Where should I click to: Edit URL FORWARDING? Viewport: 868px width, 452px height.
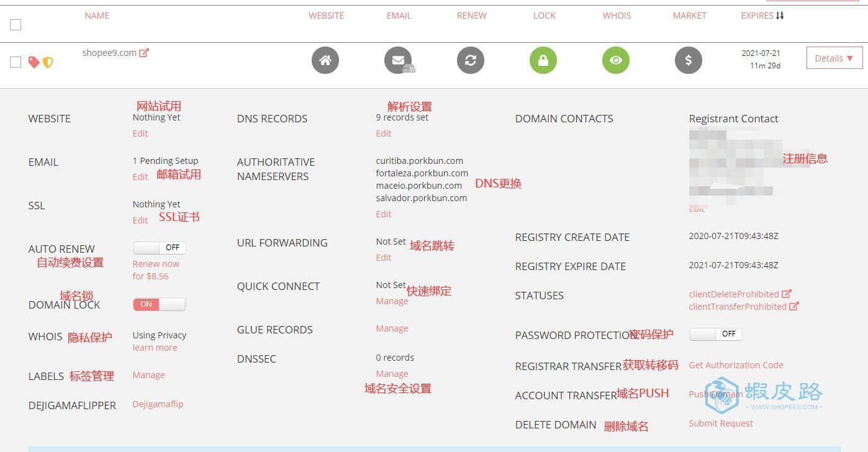[x=384, y=258]
